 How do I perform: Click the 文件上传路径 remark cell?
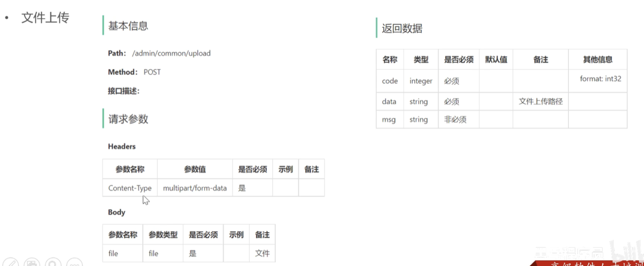pyautogui.click(x=540, y=101)
